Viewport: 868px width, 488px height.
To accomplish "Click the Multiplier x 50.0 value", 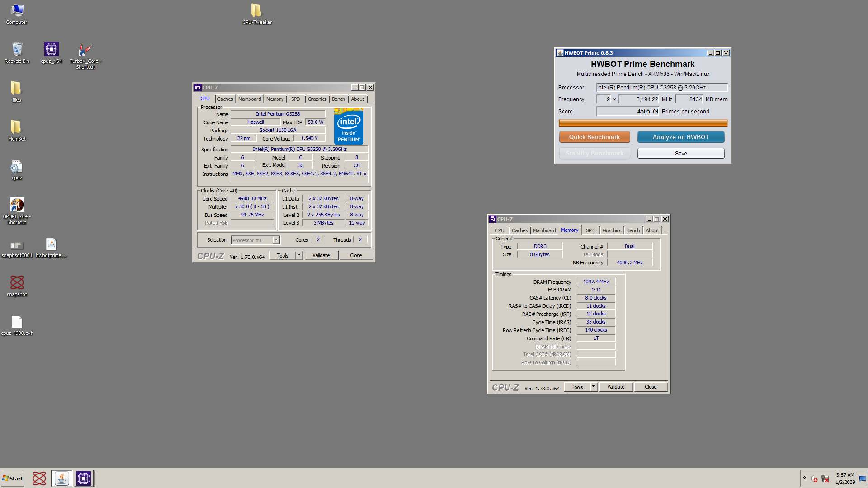I will tap(252, 206).
